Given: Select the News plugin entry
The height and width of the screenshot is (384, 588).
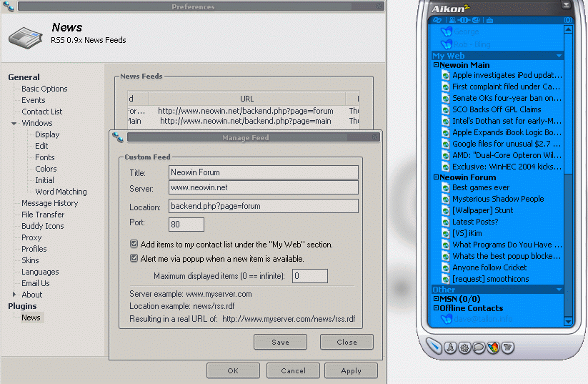Looking at the screenshot, I should click(31, 318).
